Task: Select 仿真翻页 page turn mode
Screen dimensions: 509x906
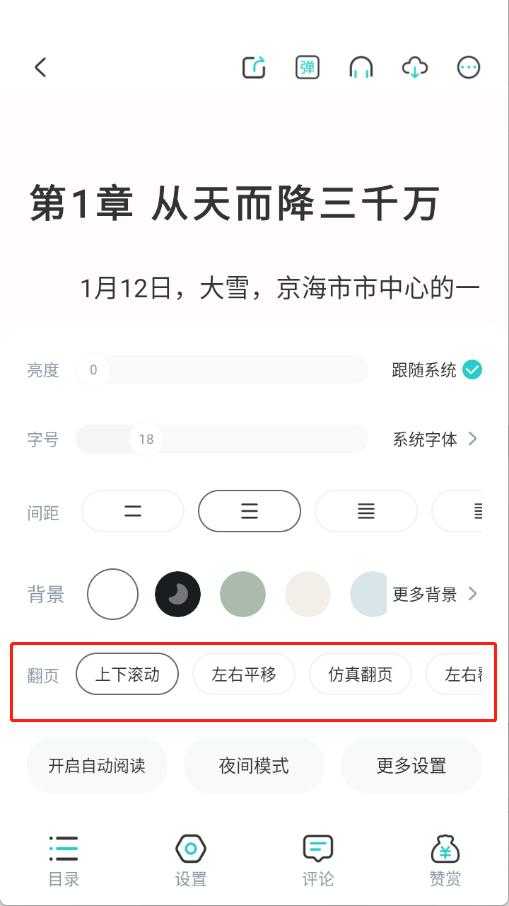Action: 361,674
